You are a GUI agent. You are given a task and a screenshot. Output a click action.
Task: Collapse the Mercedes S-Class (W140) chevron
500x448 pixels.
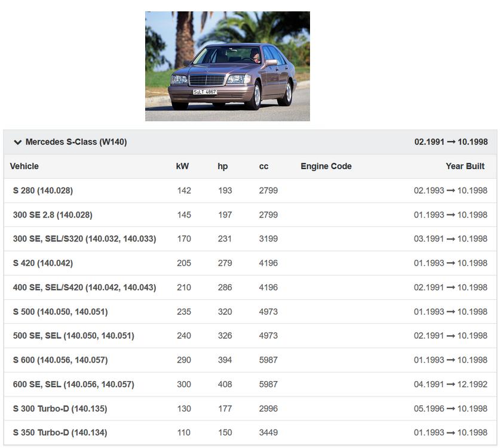point(17,142)
